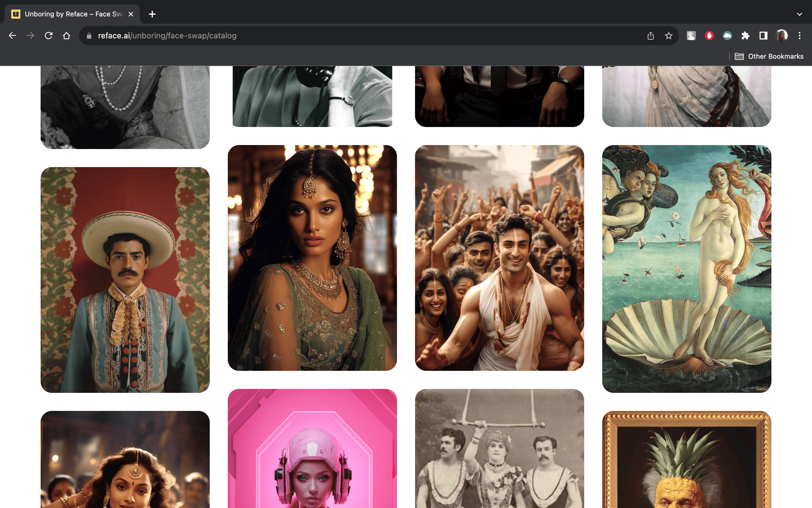Select the Birth of Venus painting template
This screenshot has width=812, height=508.
coord(687,269)
